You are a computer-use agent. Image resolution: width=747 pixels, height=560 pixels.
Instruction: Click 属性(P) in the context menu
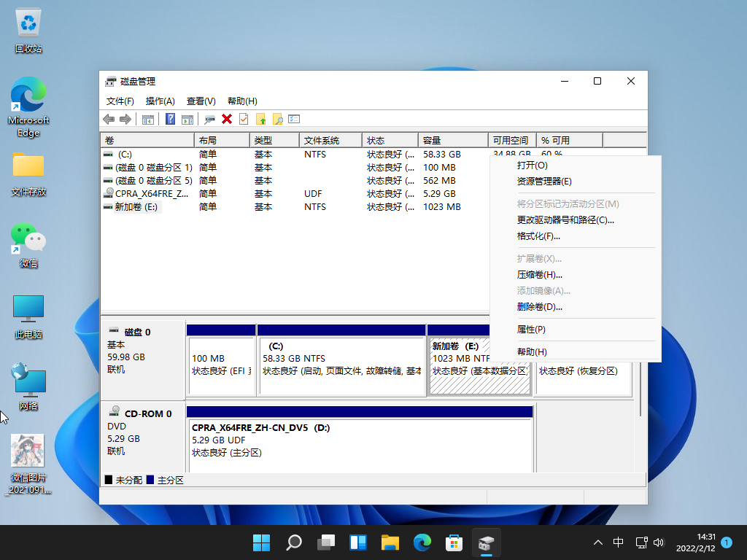tap(531, 330)
